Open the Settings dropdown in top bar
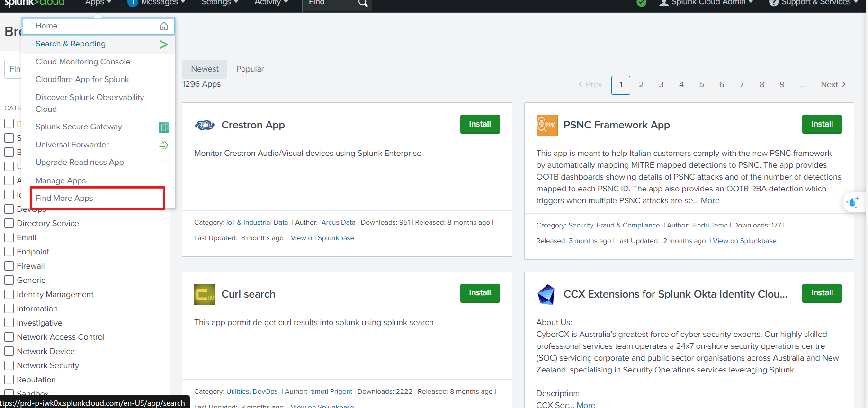 tap(220, 3)
